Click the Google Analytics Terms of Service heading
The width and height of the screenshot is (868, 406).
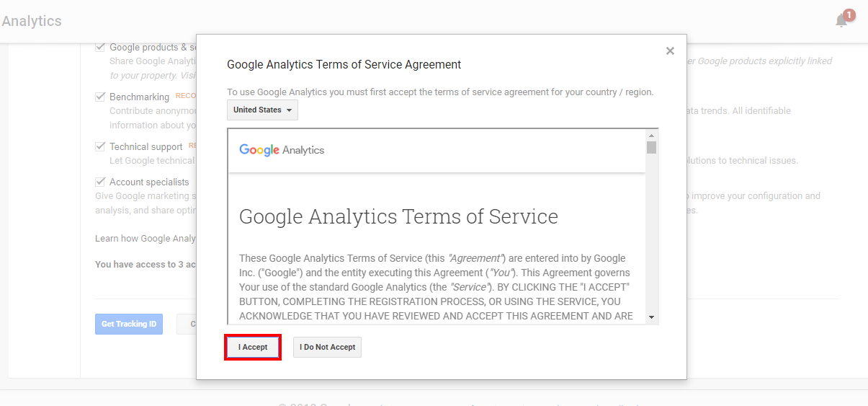[398, 216]
